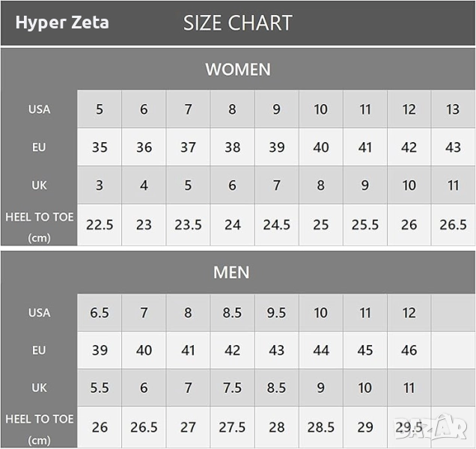Click men's heel to toe 27.5 cell

coord(232,427)
